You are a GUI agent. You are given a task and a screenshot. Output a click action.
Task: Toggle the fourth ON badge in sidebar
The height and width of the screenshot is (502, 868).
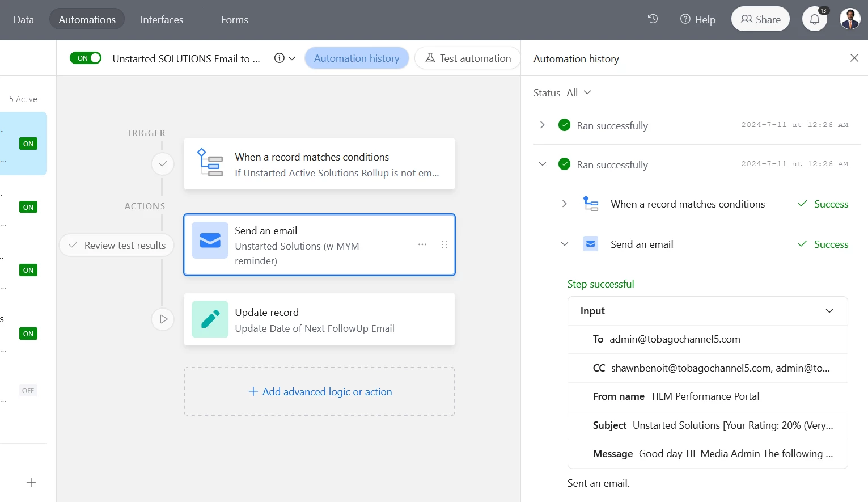point(28,334)
